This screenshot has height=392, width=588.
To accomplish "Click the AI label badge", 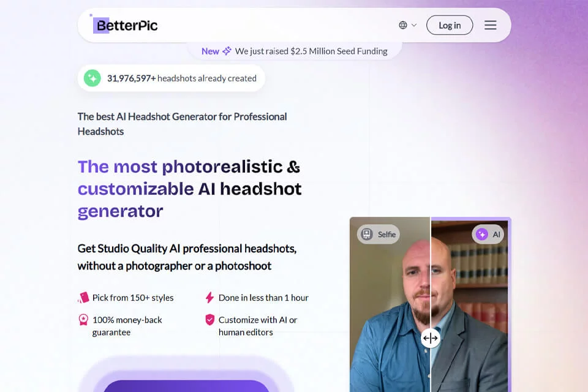I will click(488, 235).
